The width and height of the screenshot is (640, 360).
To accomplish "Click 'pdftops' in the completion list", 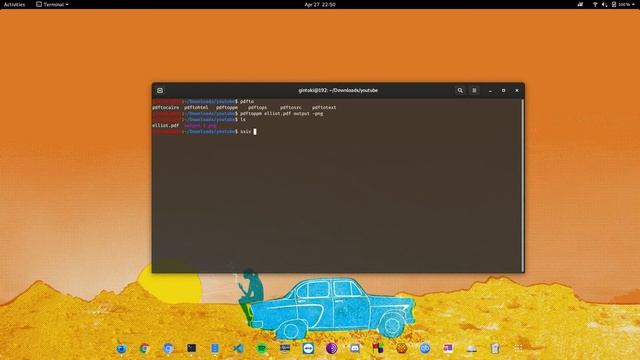I will point(258,107).
